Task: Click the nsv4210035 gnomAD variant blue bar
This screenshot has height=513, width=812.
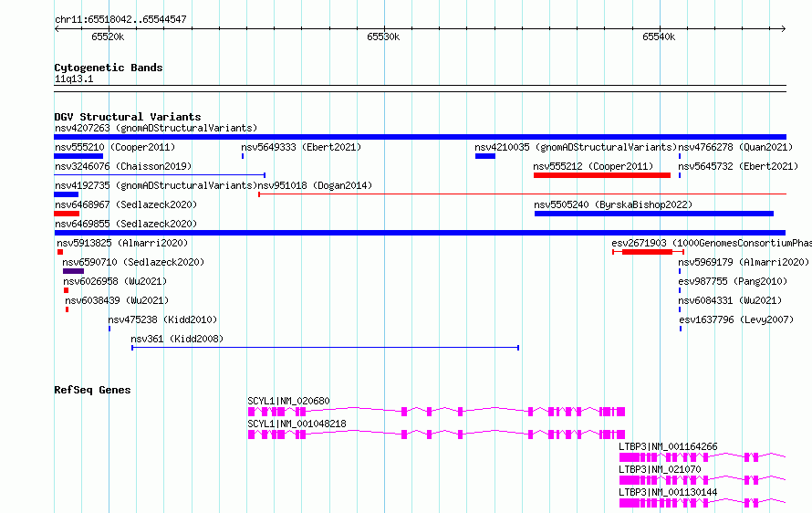Action: (x=485, y=156)
